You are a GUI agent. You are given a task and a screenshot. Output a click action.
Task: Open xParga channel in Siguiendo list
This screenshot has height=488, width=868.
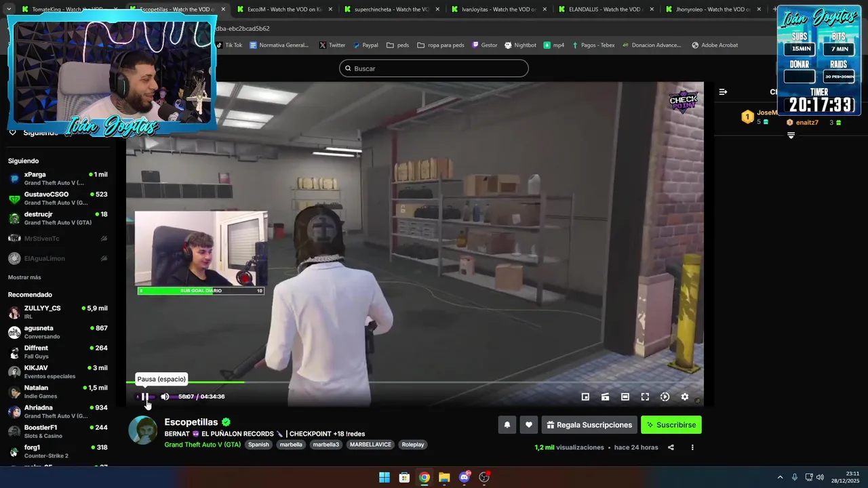(x=58, y=178)
